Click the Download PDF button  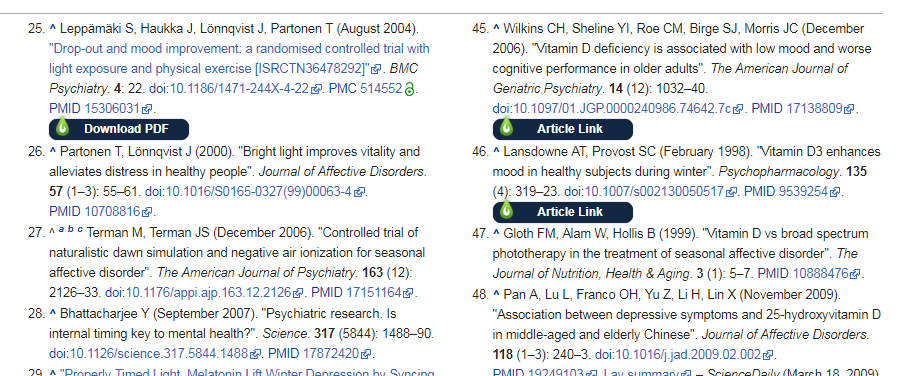(x=119, y=129)
